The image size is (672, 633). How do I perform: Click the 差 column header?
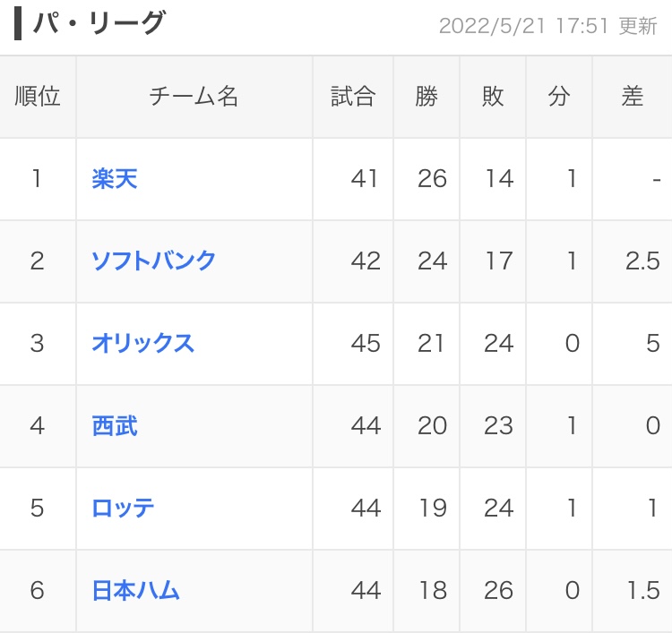pyautogui.click(x=633, y=97)
